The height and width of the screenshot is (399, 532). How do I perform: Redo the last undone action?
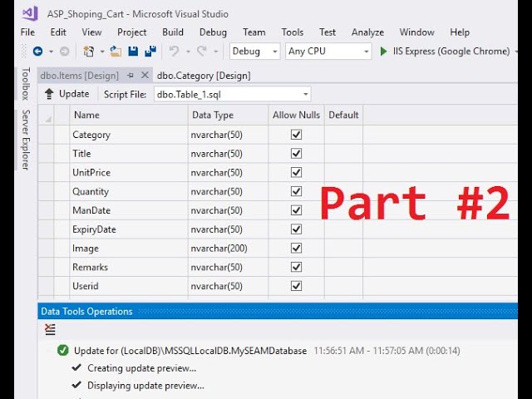(202, 52)
